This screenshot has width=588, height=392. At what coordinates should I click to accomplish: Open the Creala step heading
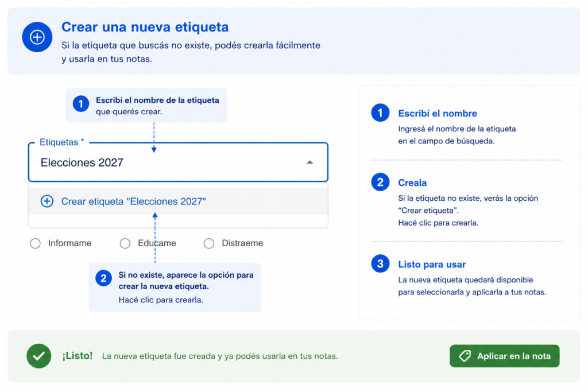tap(412, 183)
